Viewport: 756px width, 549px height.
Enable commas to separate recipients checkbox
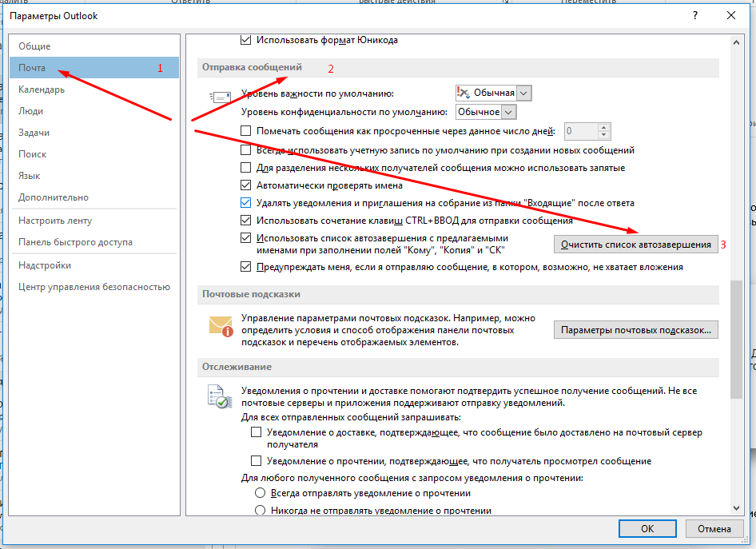(246, 168)
